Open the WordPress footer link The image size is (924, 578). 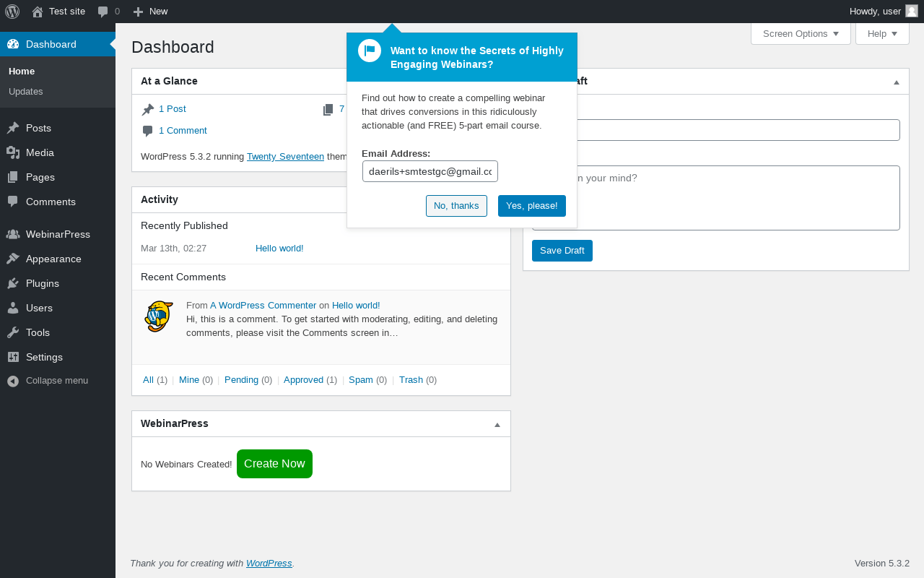pyautogui.click(x=269, y=564)
